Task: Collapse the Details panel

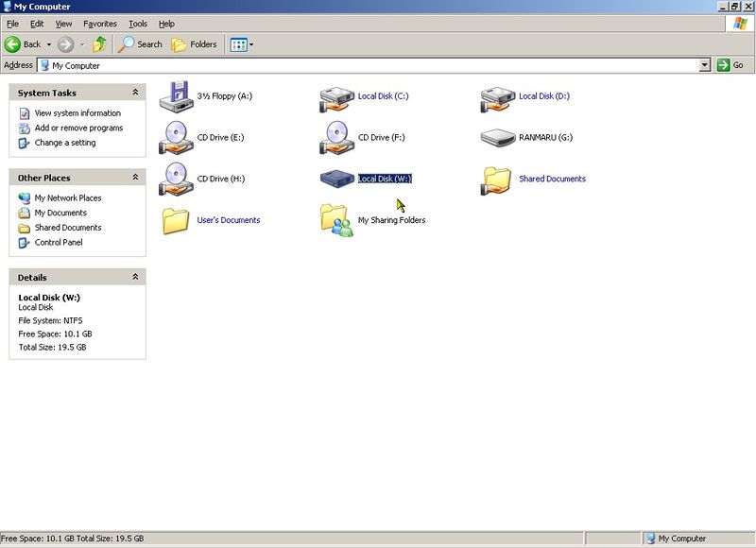Action: (135, 277)
